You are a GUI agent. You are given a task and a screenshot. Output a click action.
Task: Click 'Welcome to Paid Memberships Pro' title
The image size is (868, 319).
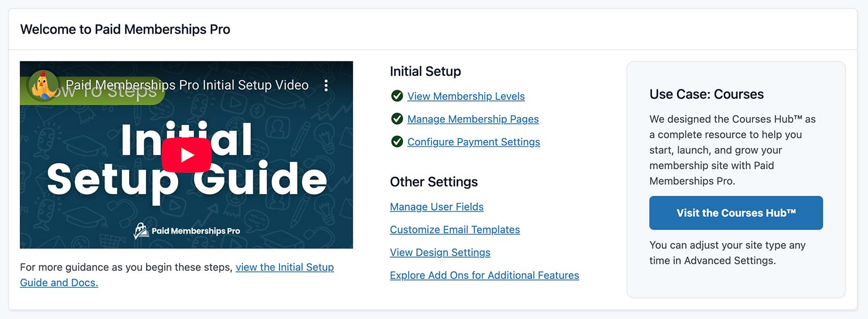pyautogui.click(x=125, y=29)
